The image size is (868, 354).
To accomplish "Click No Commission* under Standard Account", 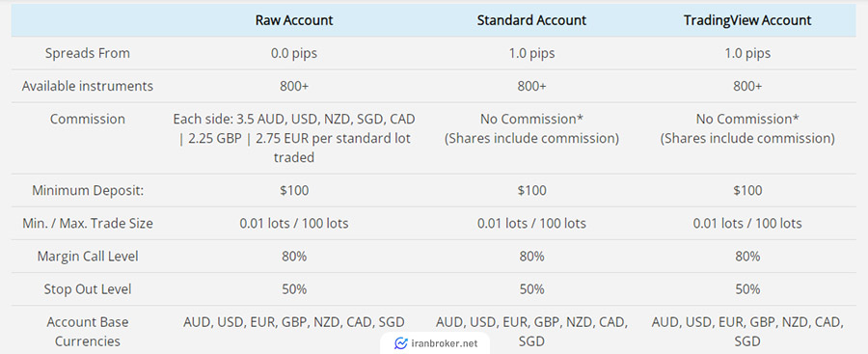I will click(x=531, y=119).
